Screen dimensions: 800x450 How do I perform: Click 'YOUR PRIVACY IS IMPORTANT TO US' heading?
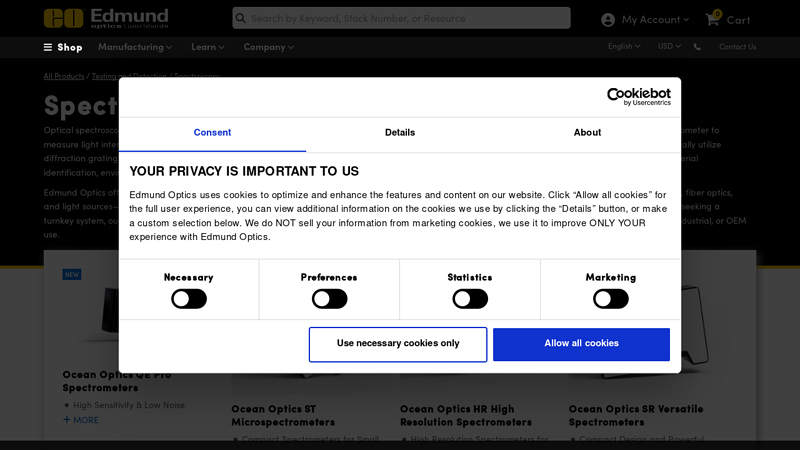tap(244, 171)
